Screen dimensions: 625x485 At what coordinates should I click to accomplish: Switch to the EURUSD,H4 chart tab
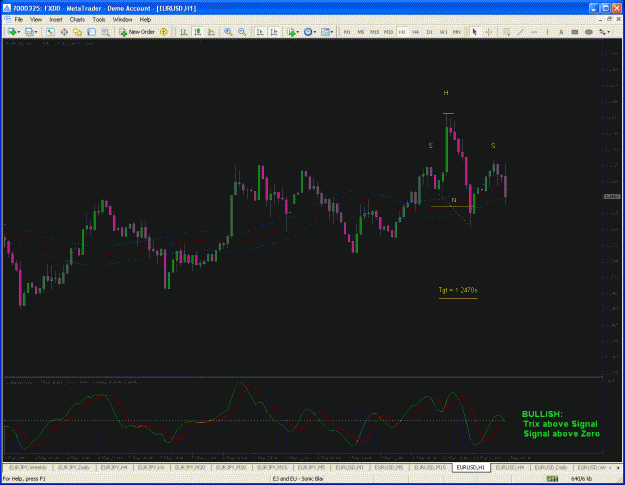(x=510, y=467)
